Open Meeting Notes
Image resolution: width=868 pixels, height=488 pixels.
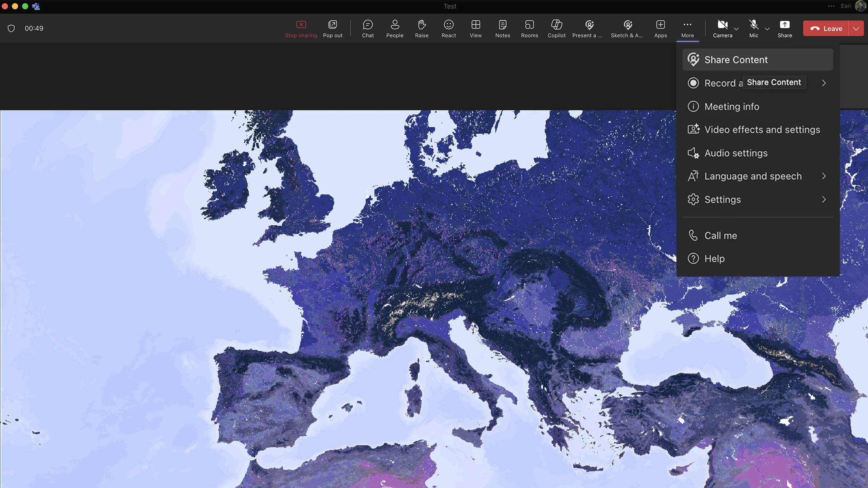coord(502,28)
